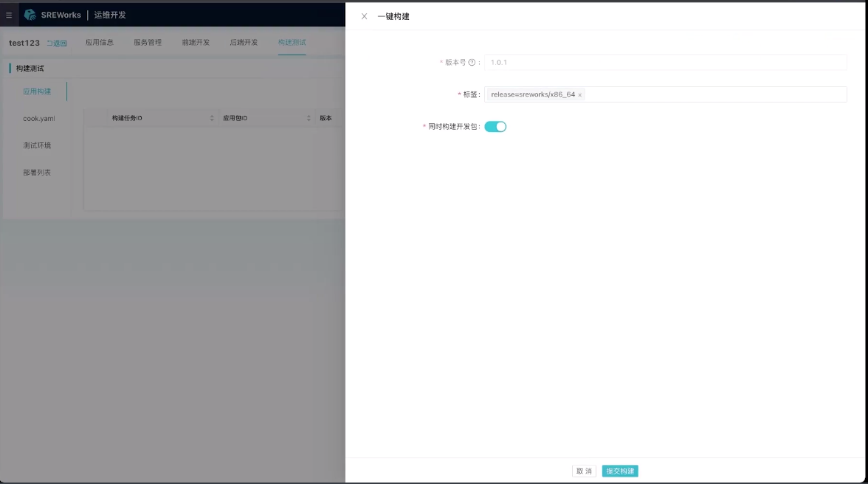868x484 pixels.
Task: Close the 一键构建 drawer with the X
Action: (364, 16)
